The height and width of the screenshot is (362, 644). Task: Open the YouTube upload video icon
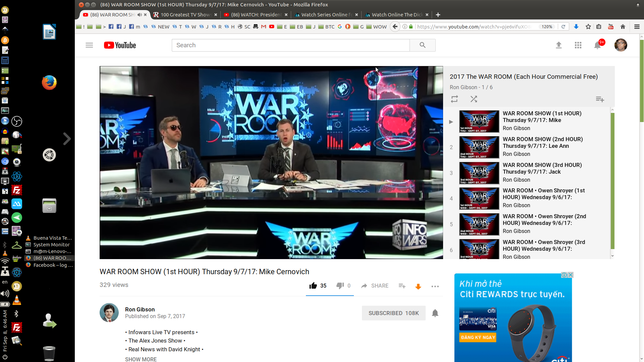pyautogui.click(x=559, y=45)
